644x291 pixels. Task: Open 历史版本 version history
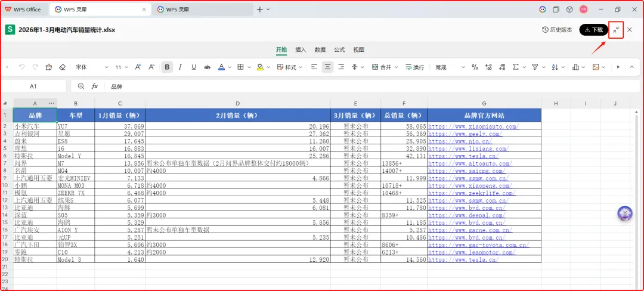(557, 30)
